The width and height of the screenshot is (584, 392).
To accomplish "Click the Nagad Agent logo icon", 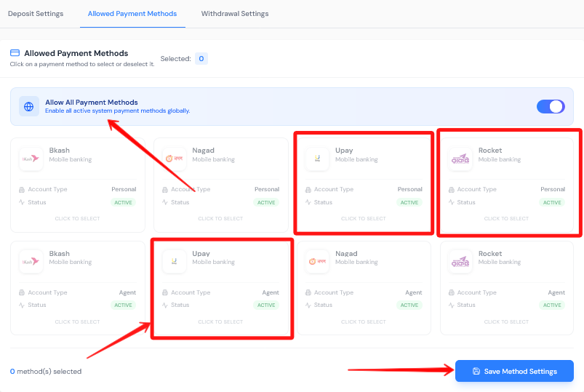I will [317, 261].
